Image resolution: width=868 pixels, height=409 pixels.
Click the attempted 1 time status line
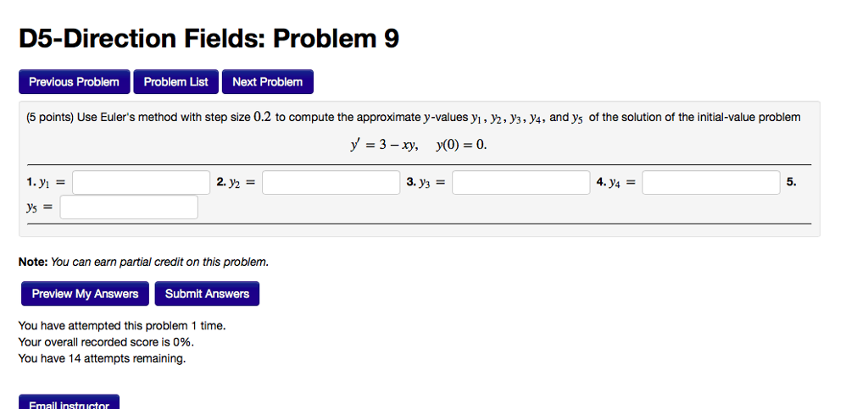click(x=122, y=325)
